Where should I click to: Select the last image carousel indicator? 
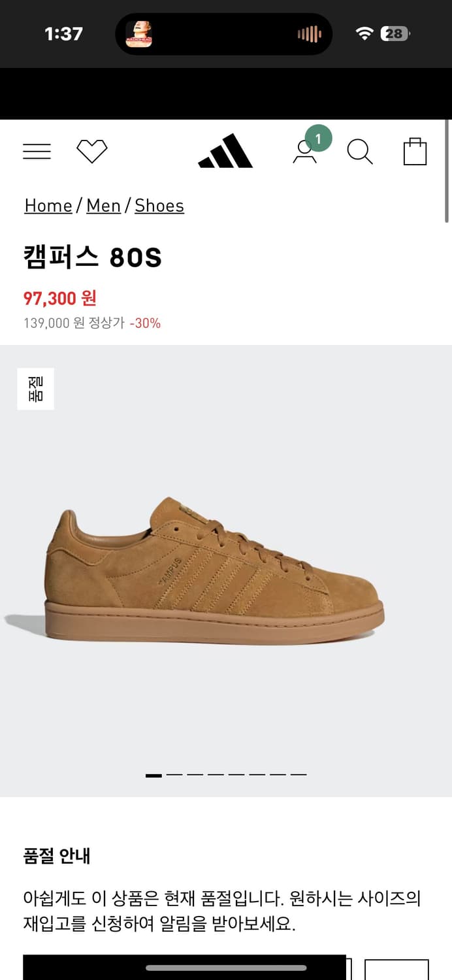pos(299,775)
